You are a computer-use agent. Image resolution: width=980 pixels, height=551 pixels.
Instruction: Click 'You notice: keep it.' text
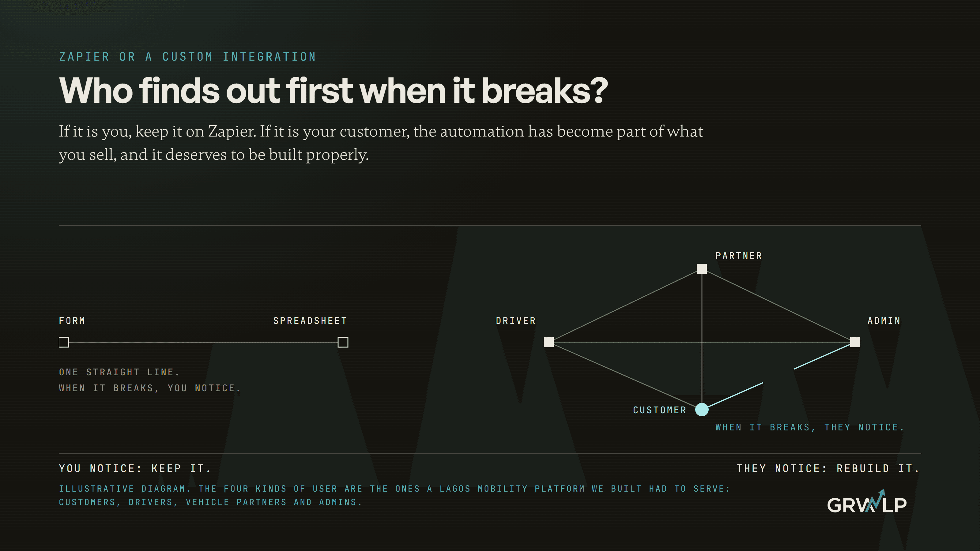[x=135, y=468]
